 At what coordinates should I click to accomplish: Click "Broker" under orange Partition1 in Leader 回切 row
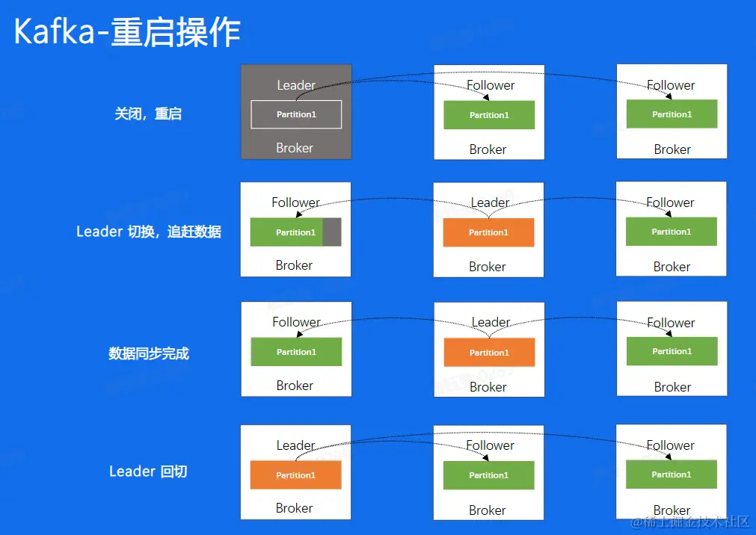point(294,508)
